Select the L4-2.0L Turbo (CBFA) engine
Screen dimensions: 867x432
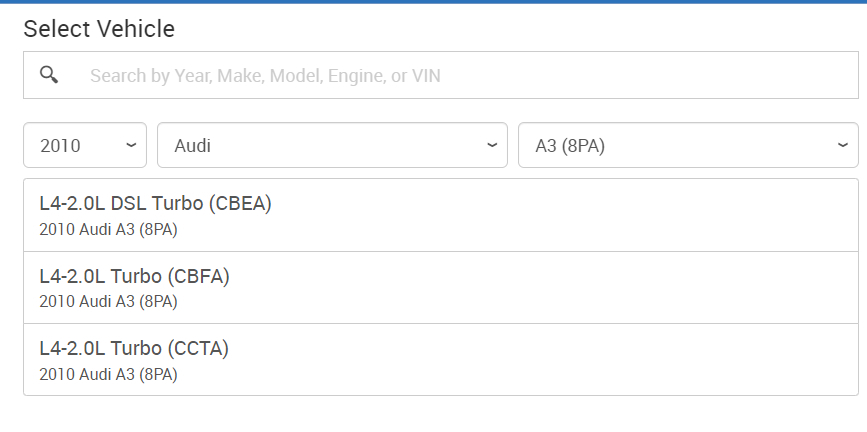[x=134, y=276]
